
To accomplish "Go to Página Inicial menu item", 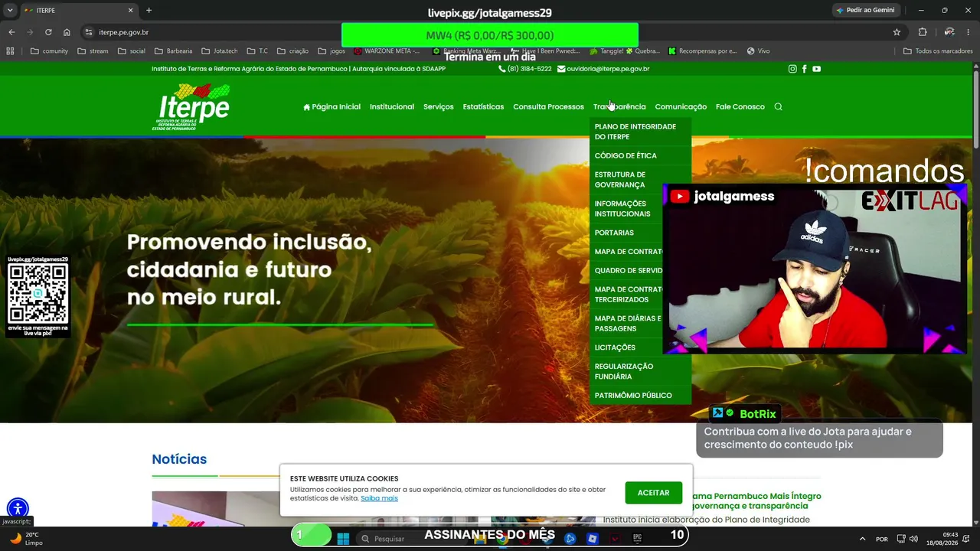I will (332, 107).
